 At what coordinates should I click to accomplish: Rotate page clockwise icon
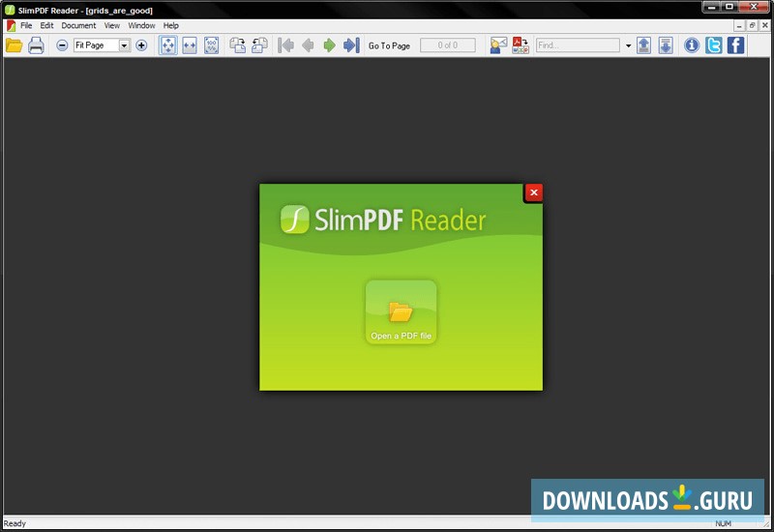237,45
